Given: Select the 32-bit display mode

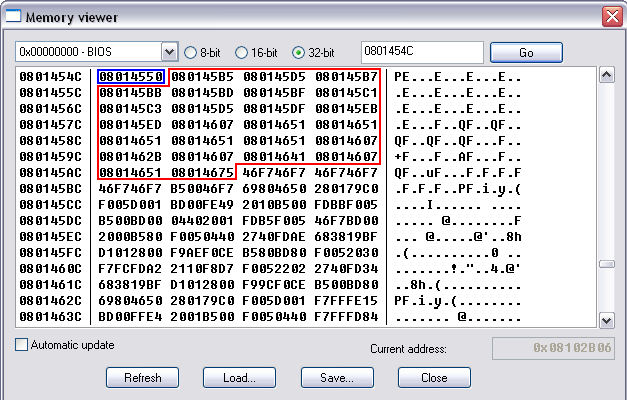Looking at the screenshot, I should pyautogui.click(x=298, y=52).
